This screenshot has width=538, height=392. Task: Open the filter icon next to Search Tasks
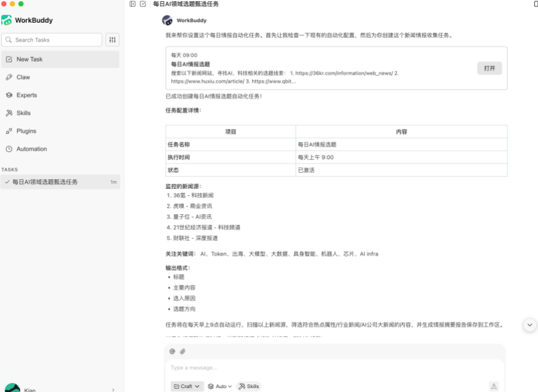click(x=112, y=40)
